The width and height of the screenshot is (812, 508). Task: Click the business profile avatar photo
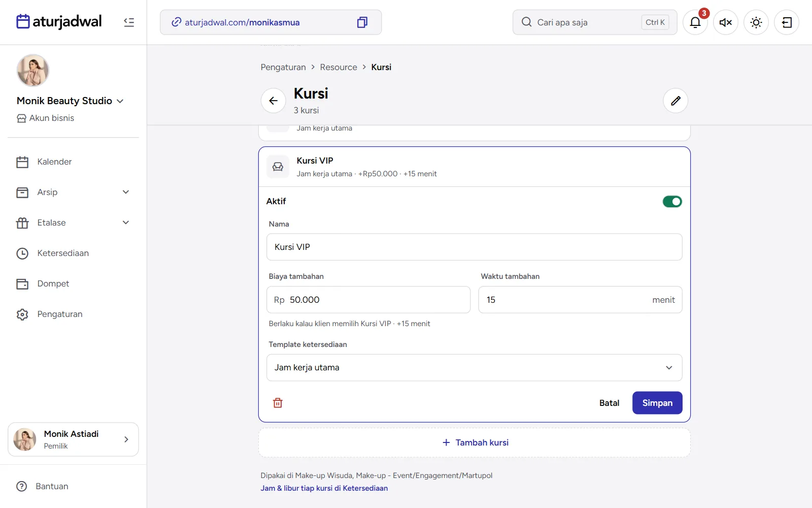coord(33,71)
